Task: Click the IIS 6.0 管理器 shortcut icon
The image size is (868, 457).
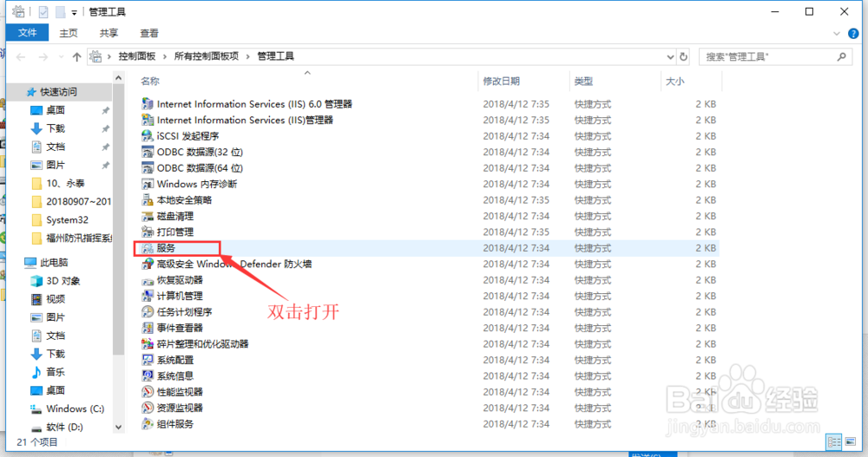Action: [148, 104]
